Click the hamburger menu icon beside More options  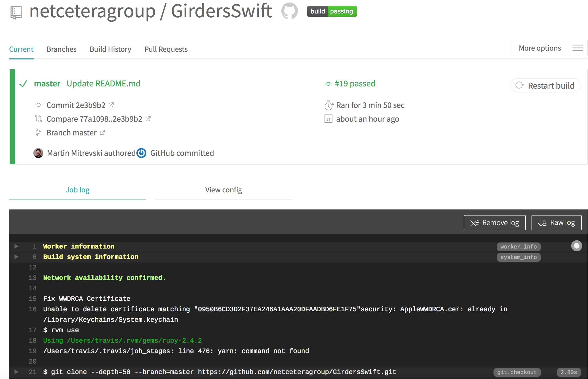point(578,48)
